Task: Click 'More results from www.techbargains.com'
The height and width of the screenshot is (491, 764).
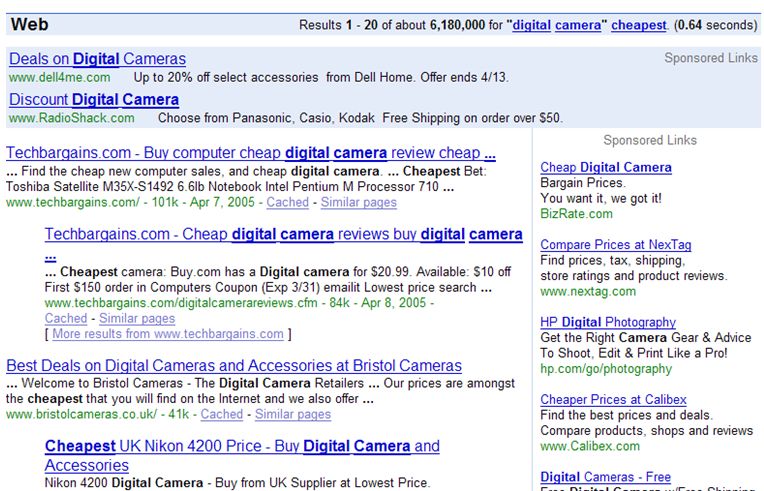Action: (x=168, y=334)
